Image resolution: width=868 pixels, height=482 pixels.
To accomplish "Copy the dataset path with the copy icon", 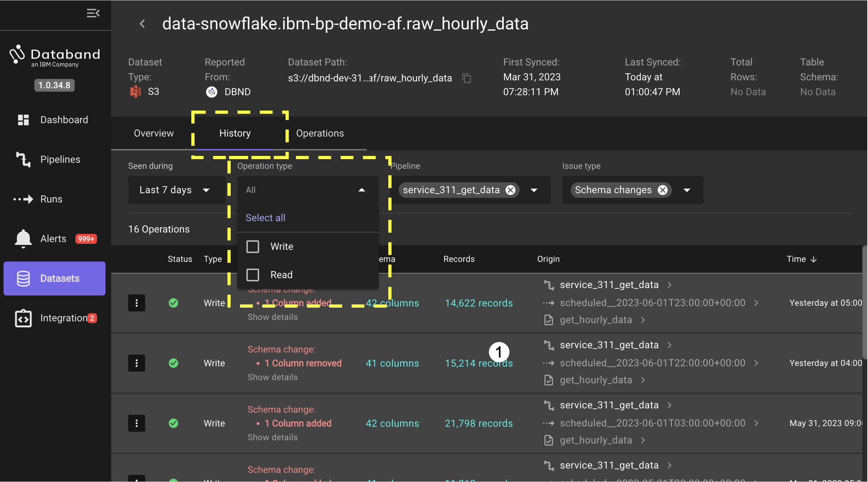I will pos(467,78).
